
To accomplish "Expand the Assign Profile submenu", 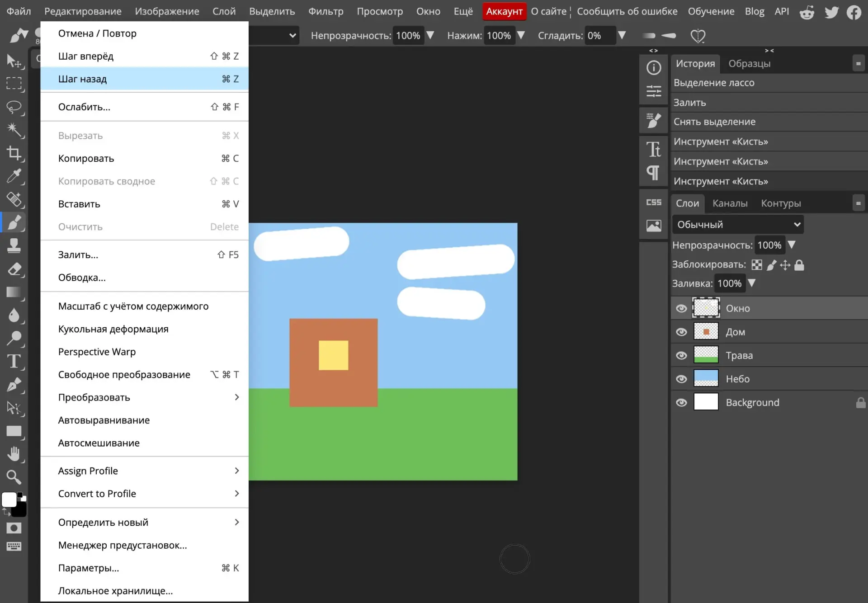I will 144,471.
